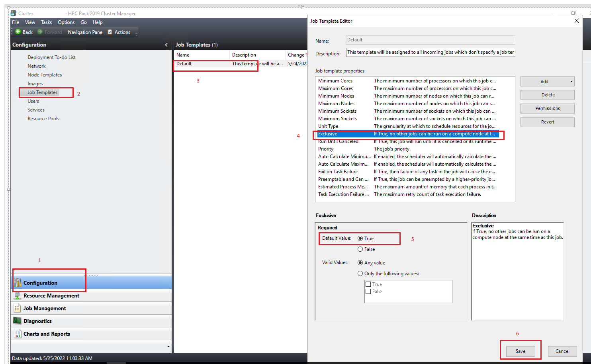Select the Unit Type property row
This screenshot has width=591, height=364.
(407, 126)
